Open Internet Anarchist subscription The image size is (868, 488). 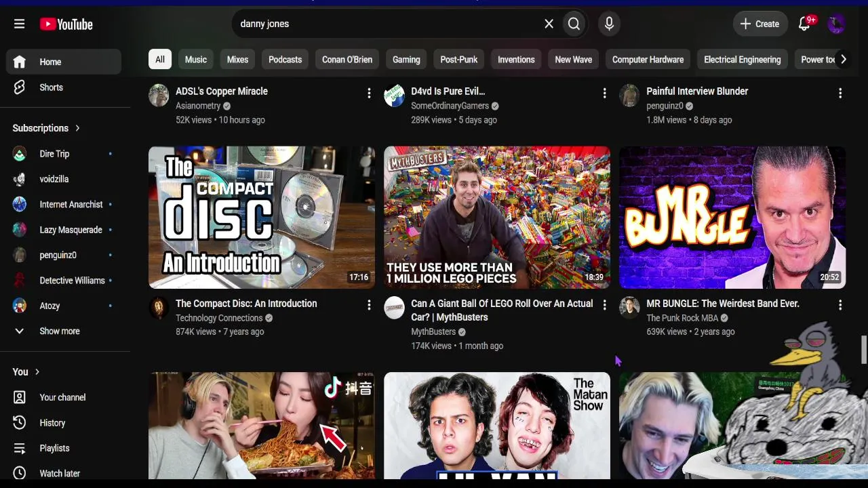(x=64, y=204)
